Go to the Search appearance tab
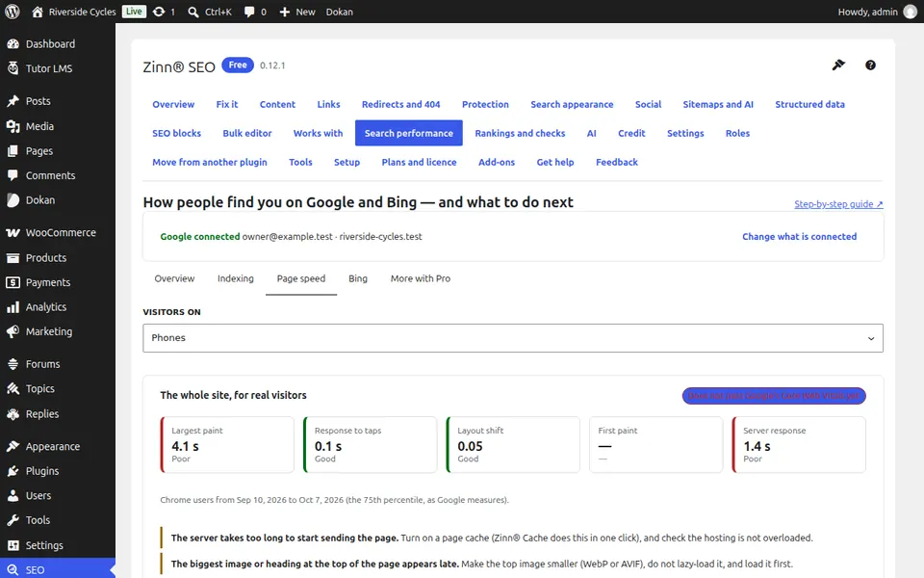924x578 pixels. pyautogui.click(x=572, y=104)
